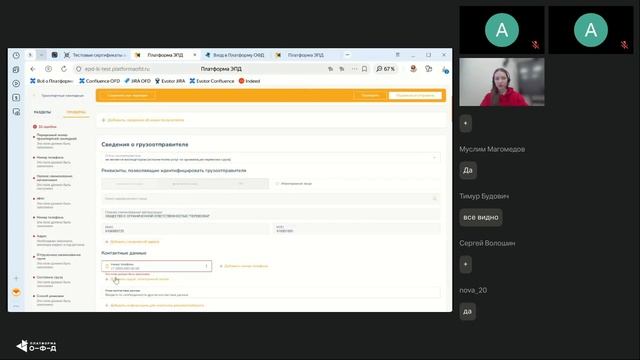Open a new browser tab with plus button
640x360 pixels.
347,55
